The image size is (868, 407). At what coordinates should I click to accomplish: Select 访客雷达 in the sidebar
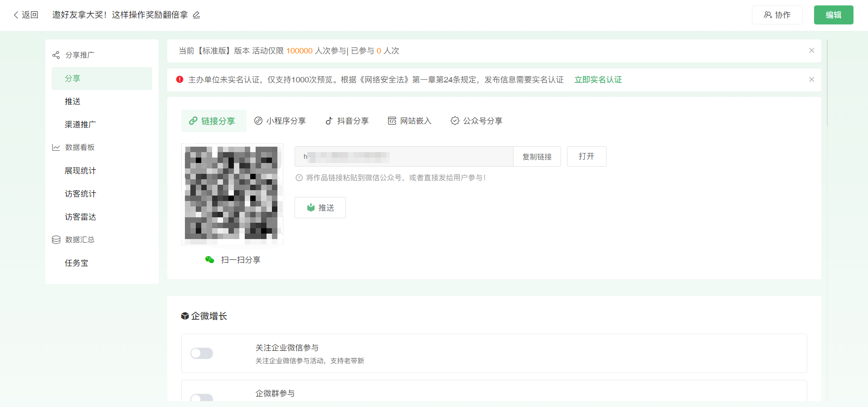[x=80, y=217]
